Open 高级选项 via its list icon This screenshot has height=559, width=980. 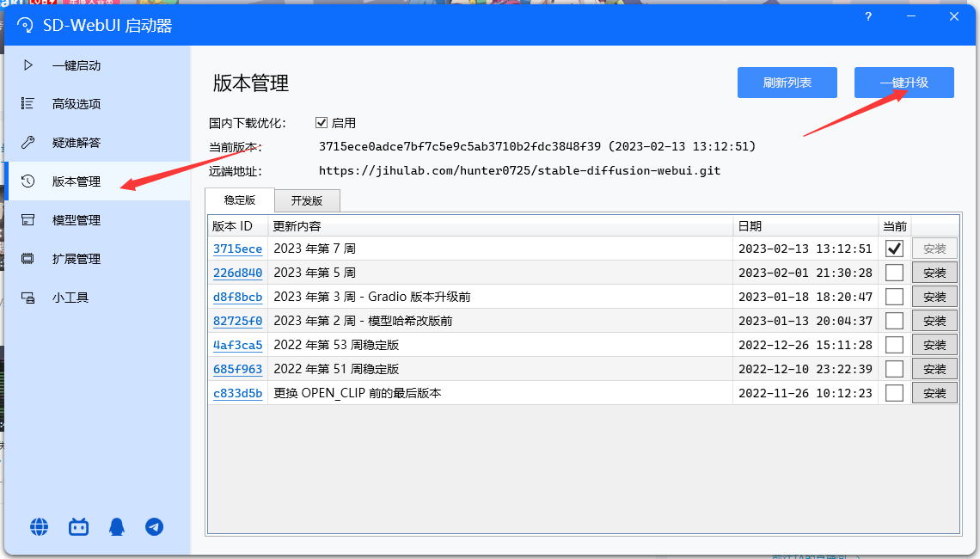click(x=28, y=103)
